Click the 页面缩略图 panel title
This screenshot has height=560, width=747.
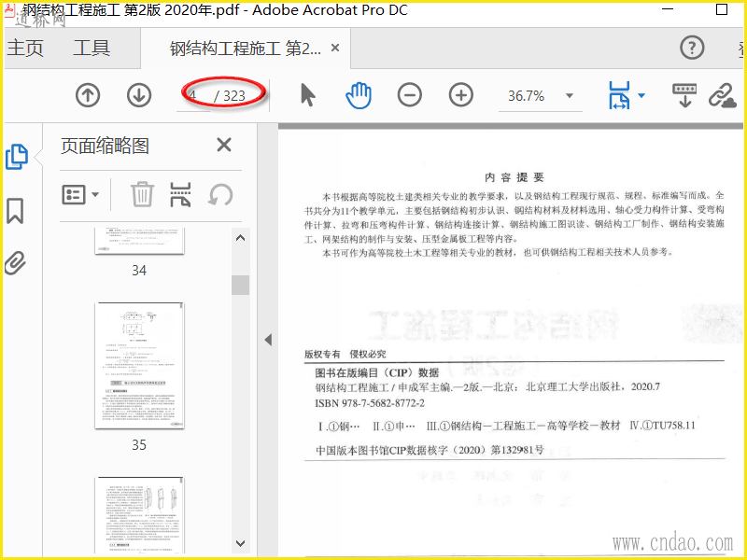[105, 146]
